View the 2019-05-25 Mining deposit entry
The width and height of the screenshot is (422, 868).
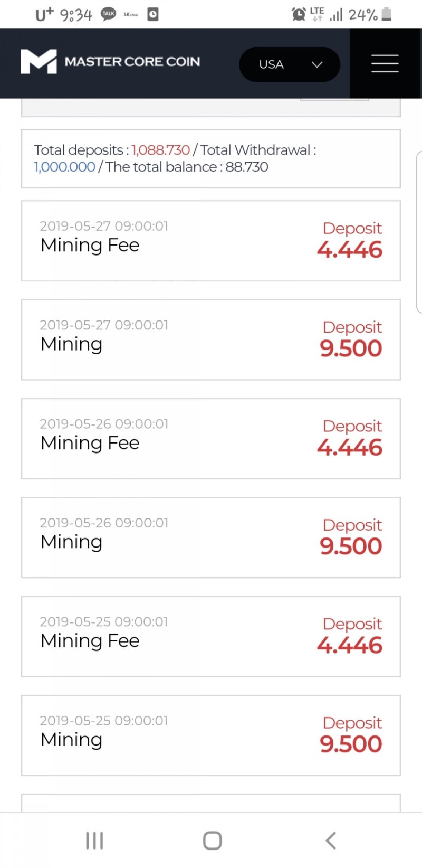[210, 735]
